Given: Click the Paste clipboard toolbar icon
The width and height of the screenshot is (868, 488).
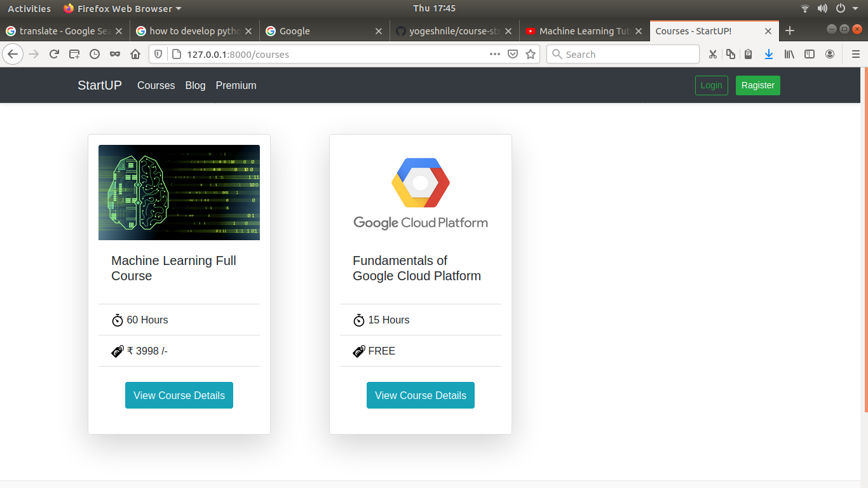Looking at the screenshot, I should click(x=749, y=54).
